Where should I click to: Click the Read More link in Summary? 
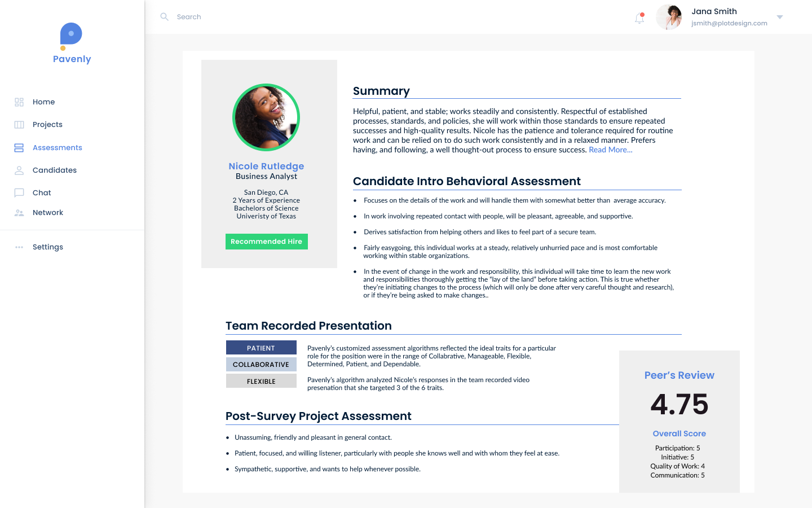pyautogui.click(x=610, y=150)
